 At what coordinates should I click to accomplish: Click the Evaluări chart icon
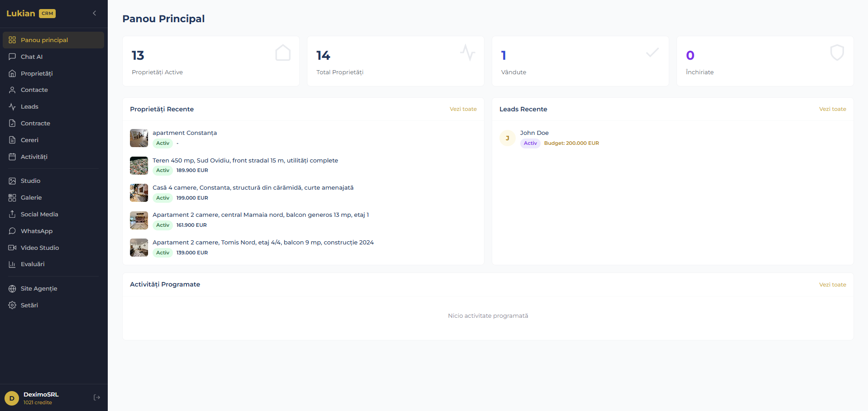[12, 264]
